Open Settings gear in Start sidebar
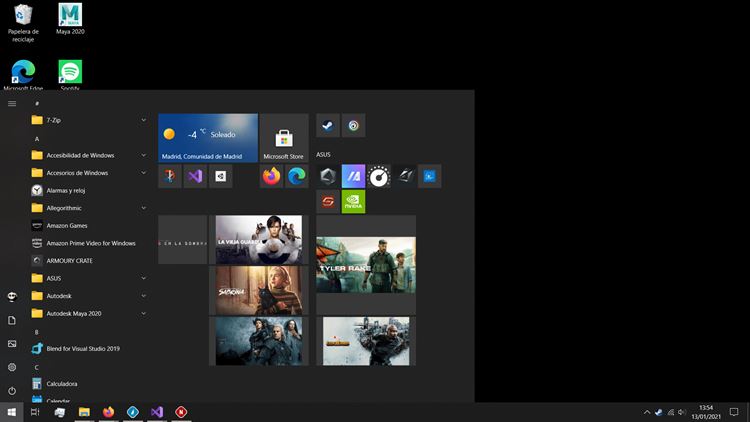The height and width of the screenshot is (422, 750). (12, 367)
